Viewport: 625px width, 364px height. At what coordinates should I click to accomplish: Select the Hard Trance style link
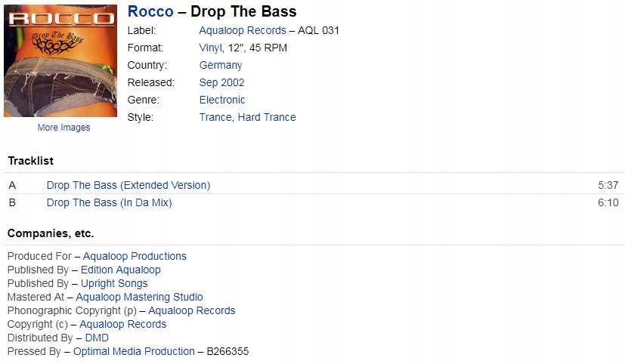[x=267, y=118]
